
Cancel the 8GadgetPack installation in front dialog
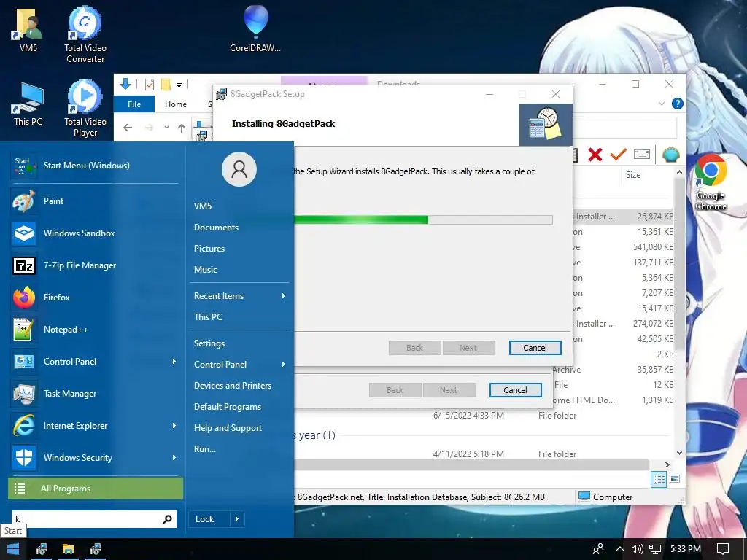535,348
